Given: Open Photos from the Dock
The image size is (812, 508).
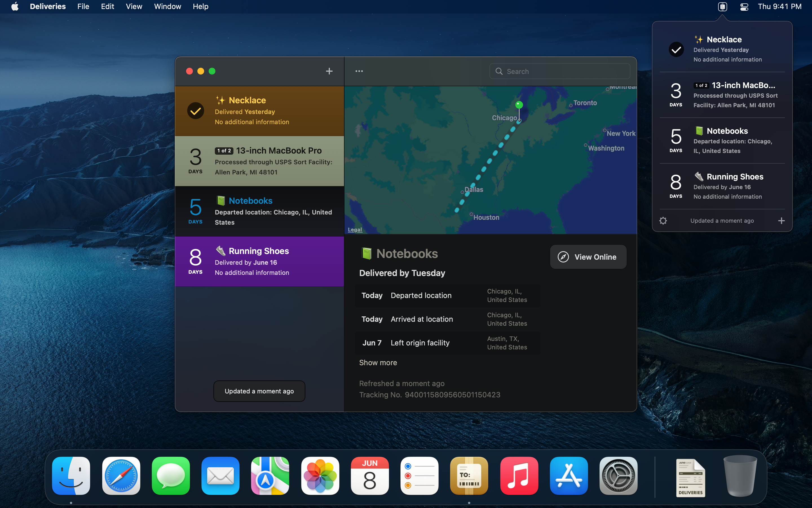Looking at the screenshot, I should (x=320, y=476).
